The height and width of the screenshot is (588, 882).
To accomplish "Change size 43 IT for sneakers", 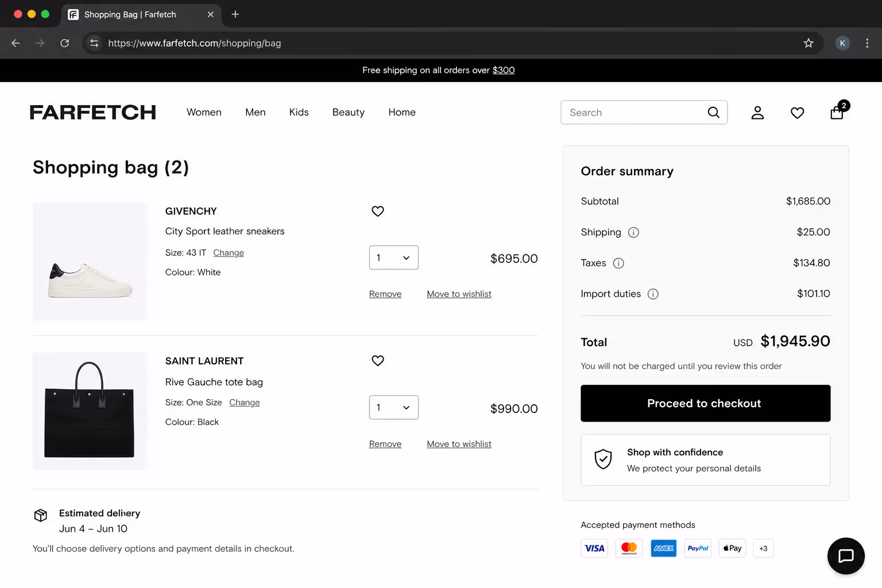I will tap(229, 253).
